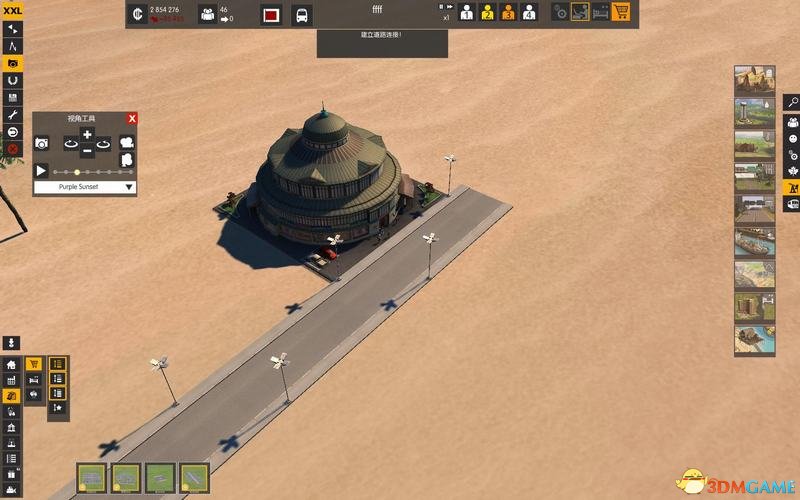Toggle the worker class 2 yellow filter

pyautogui.click(x=487, y=12)
